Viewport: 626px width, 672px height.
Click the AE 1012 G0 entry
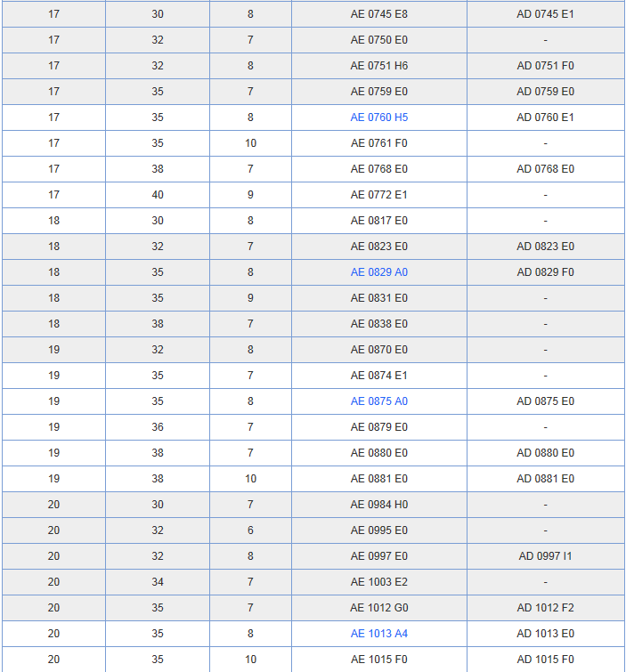tap(378, 608)
